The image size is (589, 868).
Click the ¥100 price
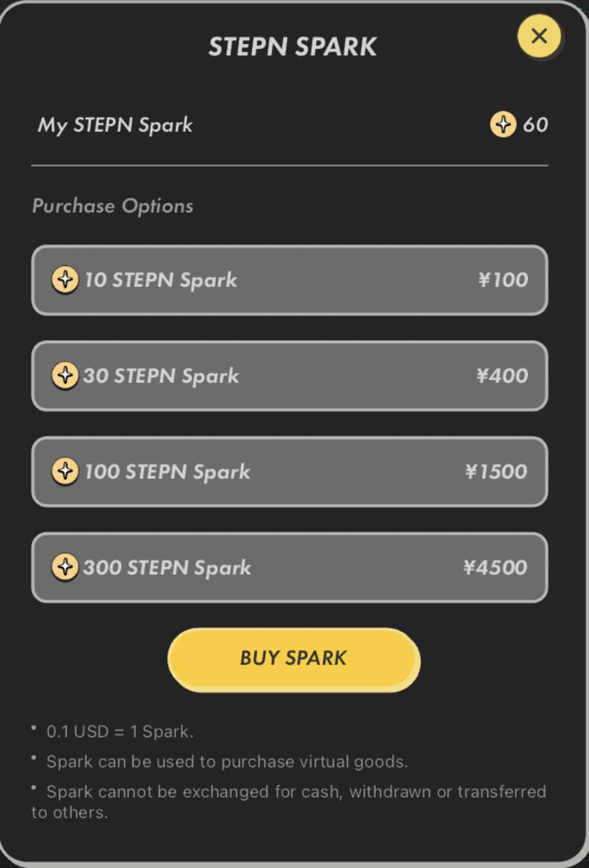pos(503,280)
